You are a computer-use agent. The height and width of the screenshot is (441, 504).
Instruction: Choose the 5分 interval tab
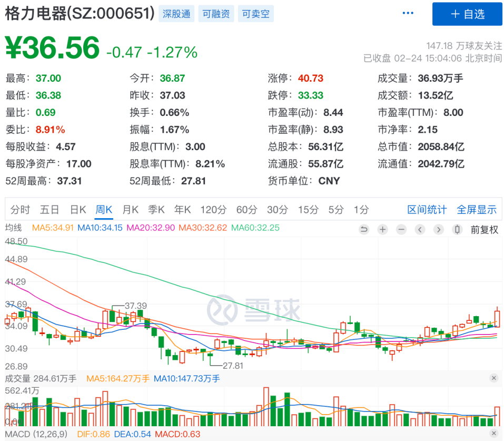[x=336, y=210]
